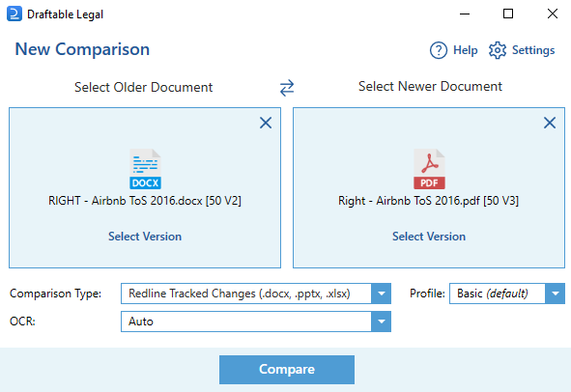Click the New Comparison title
The image size is (571, 392).
82,49
